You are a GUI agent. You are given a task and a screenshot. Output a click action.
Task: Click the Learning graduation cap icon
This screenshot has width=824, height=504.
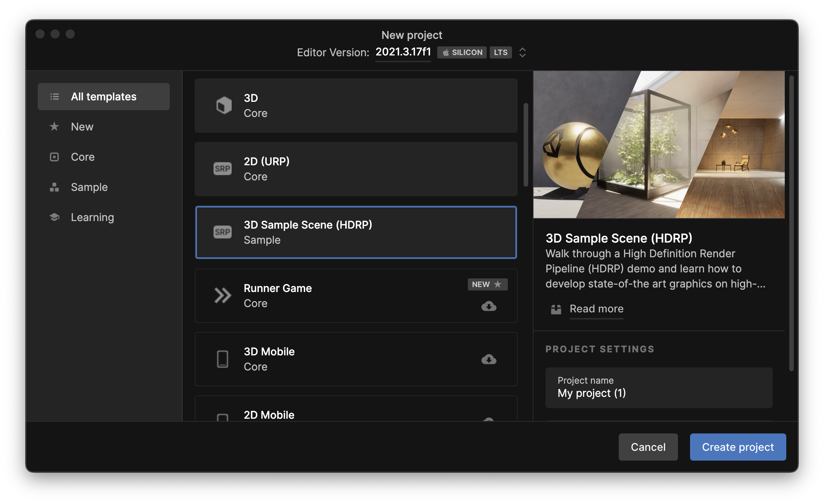tap(55, 217)
